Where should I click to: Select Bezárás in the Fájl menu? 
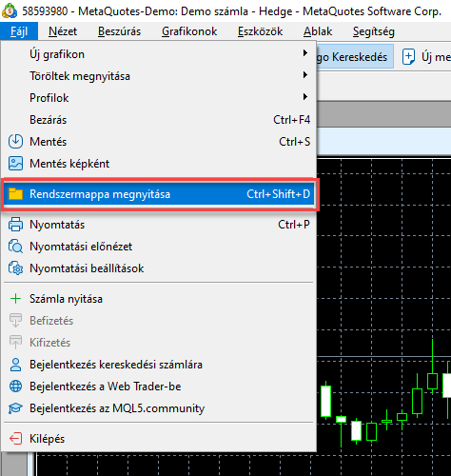pyautogui.click(x=160, y=120)
